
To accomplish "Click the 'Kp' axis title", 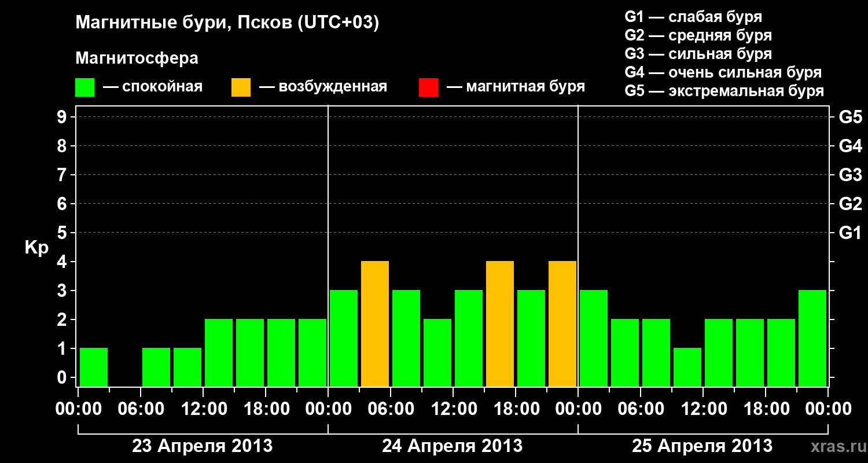I will pyautogui.click(x=36, y=248).
